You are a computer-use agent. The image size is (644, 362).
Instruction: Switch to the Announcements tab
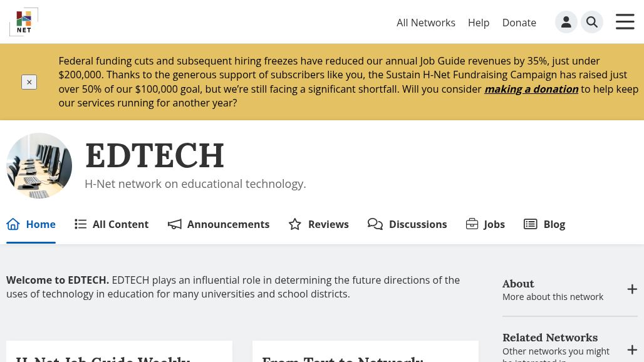[x=227, y=224]
